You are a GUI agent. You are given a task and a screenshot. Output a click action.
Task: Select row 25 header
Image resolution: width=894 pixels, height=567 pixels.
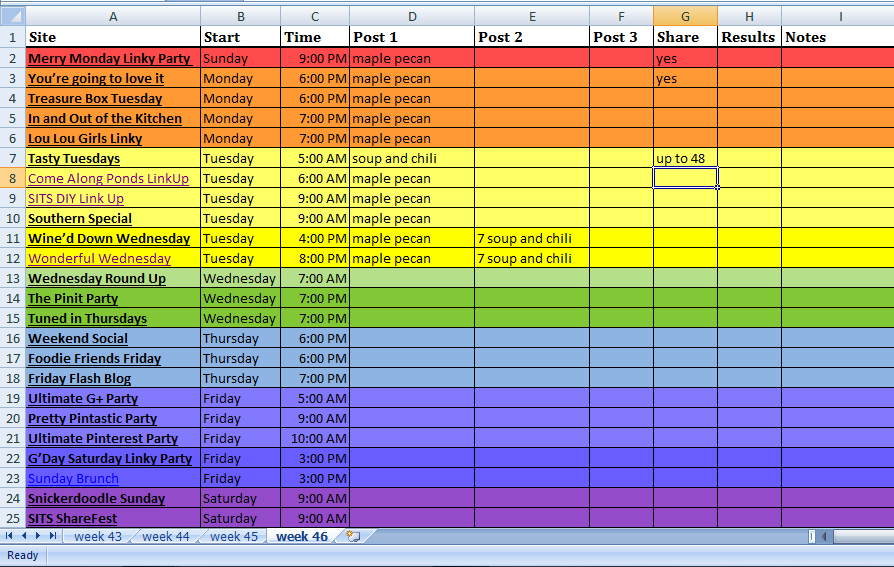click(x=13, y=517)
